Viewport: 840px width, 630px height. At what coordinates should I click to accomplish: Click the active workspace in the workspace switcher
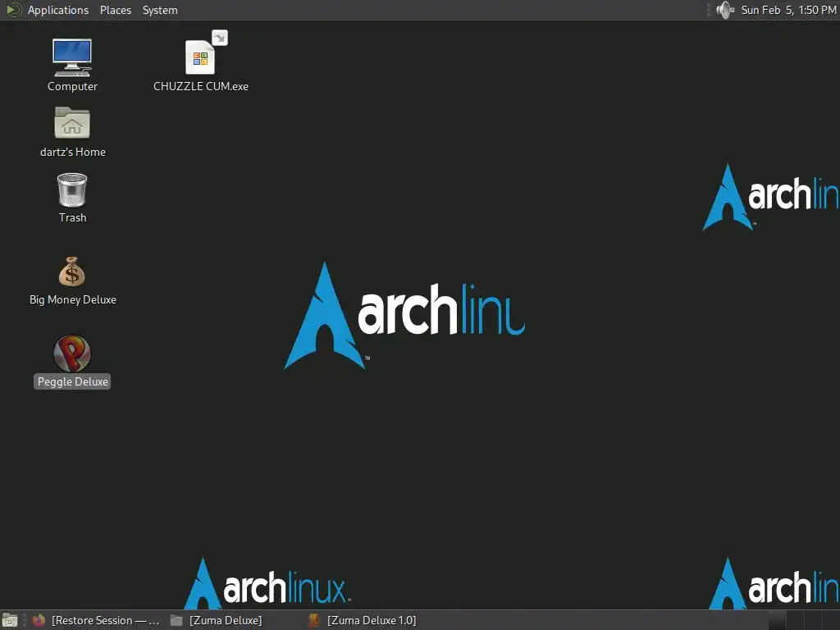(777, 620)
